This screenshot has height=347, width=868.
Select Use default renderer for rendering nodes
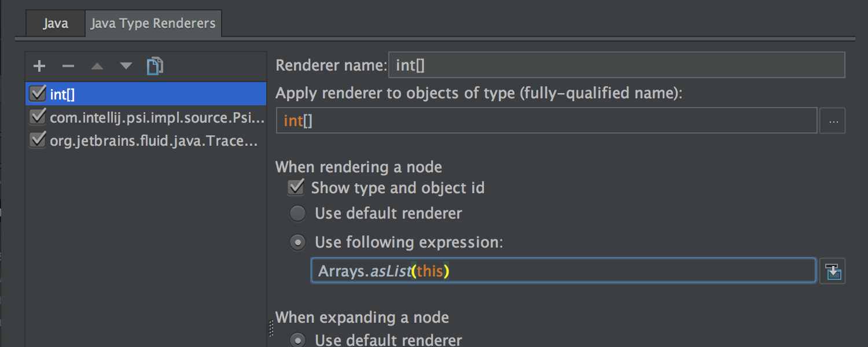click(297, 213)
